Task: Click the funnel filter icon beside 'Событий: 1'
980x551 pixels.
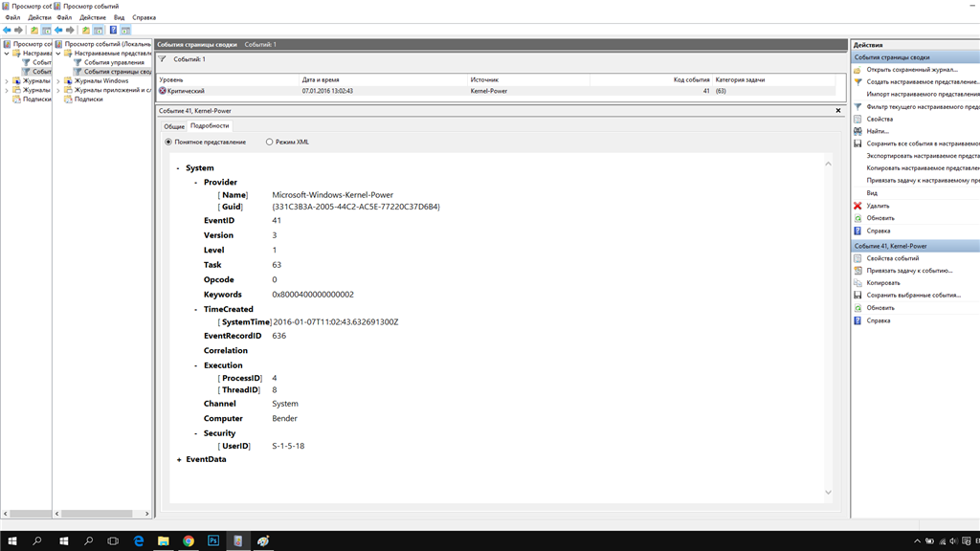Action: tap(163, 59)
